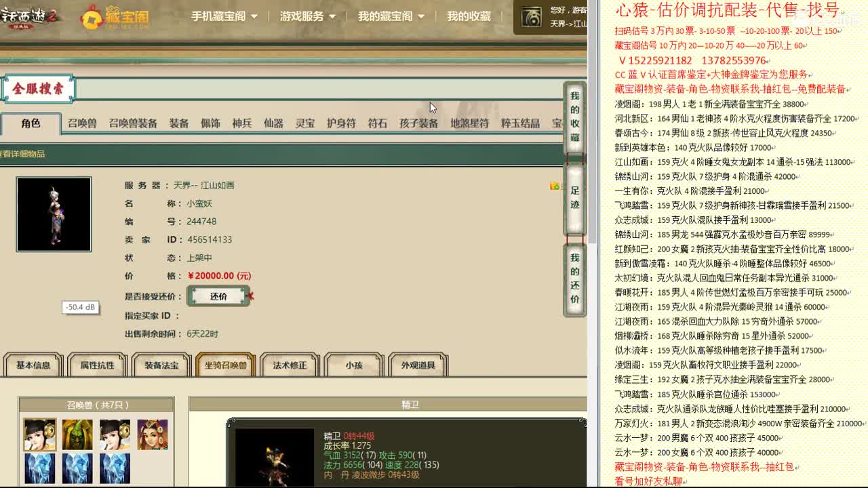The height and width of the screenshot is (488, 868).
Task: Click the 召唤兽（共7只） panel header
Action: coord(97,405)
